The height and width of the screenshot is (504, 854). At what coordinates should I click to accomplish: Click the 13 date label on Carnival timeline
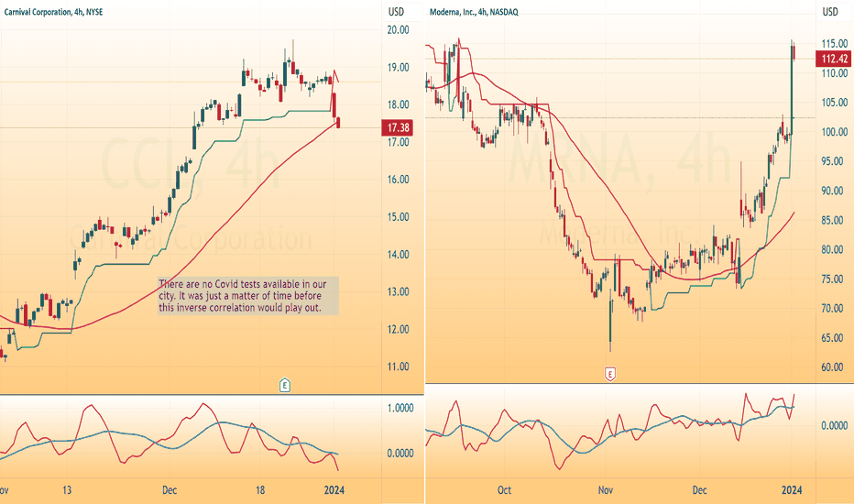point(67,490)
